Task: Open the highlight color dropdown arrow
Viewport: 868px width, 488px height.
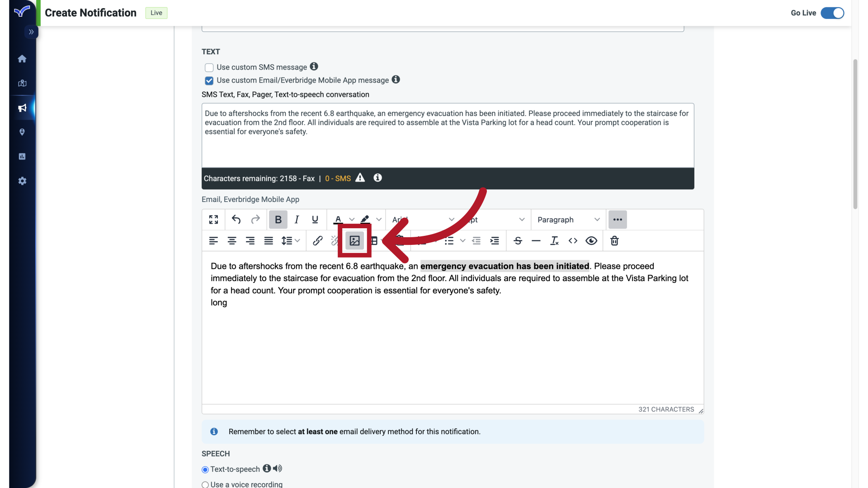Action: [x=379, y=220]
